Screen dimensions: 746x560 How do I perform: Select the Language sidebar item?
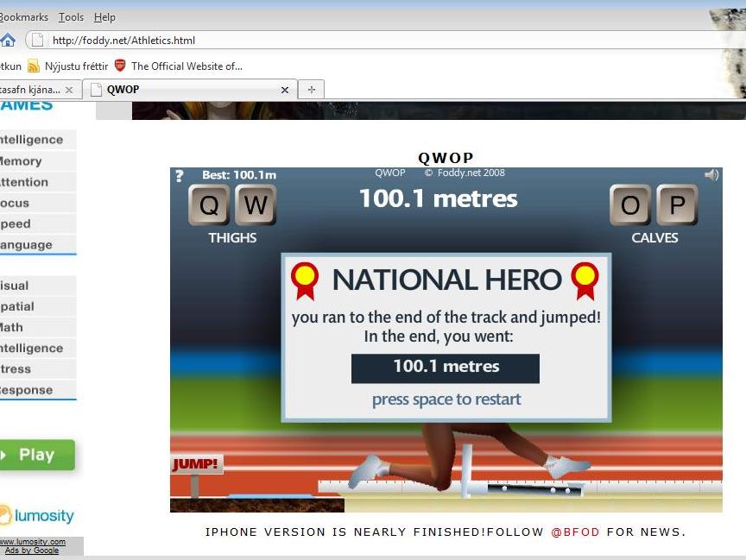coord(38,245)
